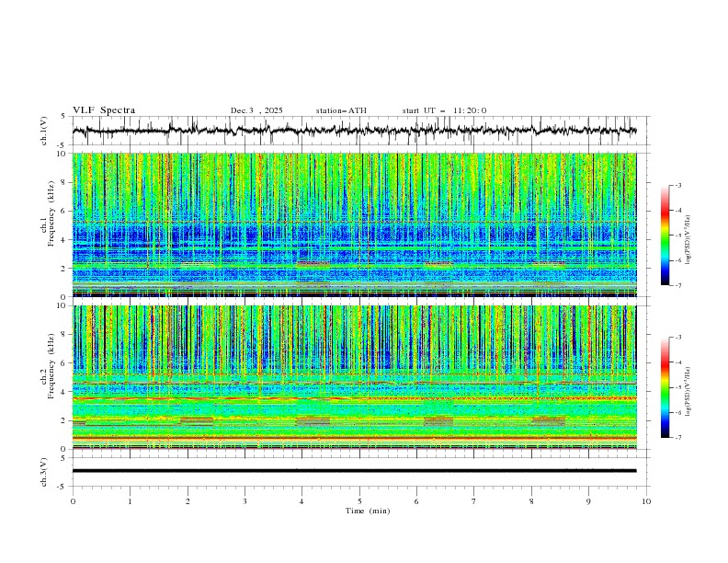The width and height of the screenshot is (728, 563).
Task: Select the Dec. 3, 2025 date label
Action: 256,110
